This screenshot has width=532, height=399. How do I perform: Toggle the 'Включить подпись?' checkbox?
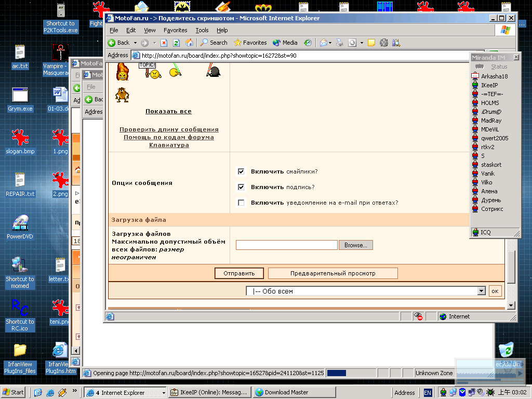[x=241, y=187]
